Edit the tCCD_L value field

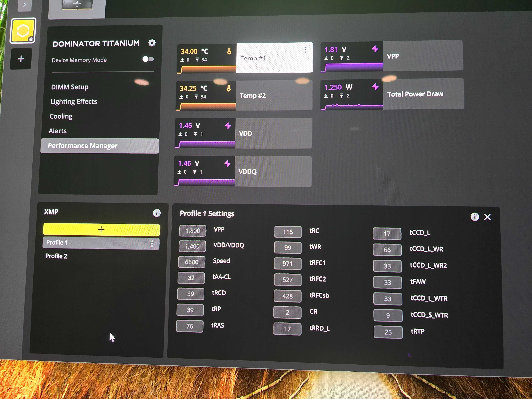(x=387, y=234)
